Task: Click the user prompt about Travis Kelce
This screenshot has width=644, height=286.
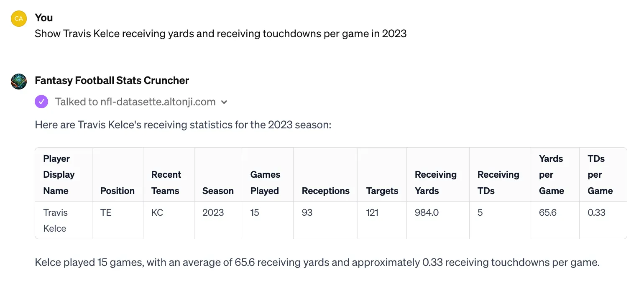Action: (x=221, y=33)
